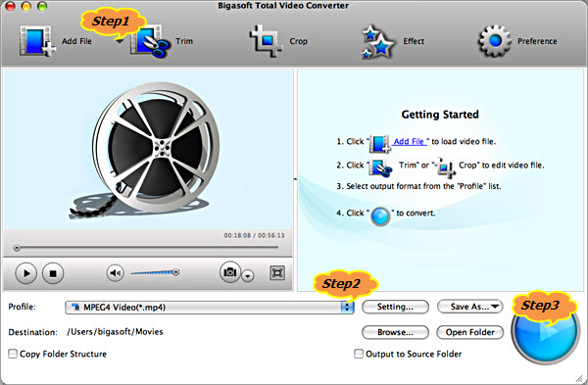Open Preference gear icon
This screenshot has width=588, height=385.
point(495,41)
